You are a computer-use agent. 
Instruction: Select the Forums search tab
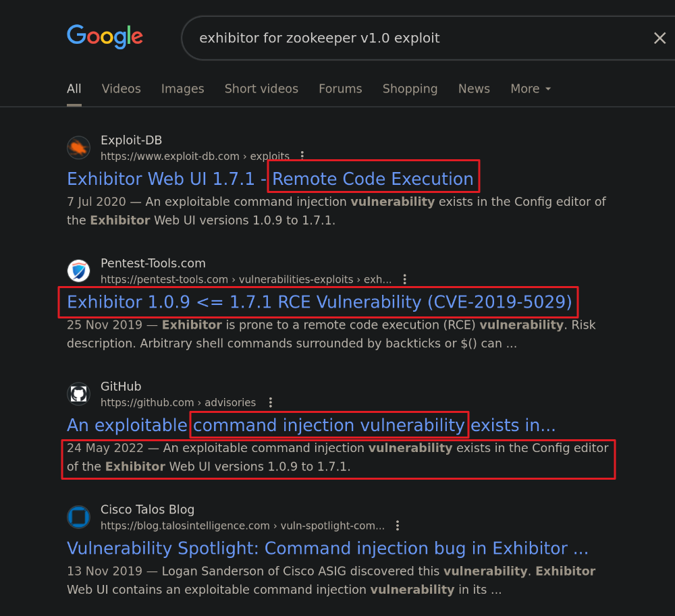click(340, 89)
